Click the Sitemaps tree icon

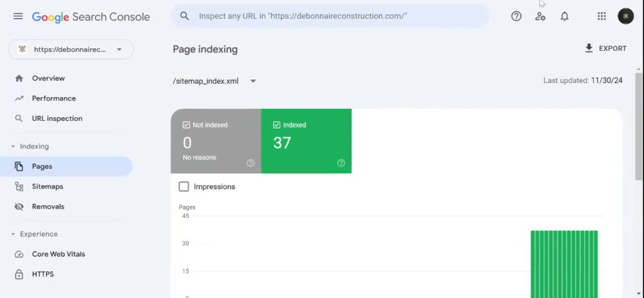point(19,187)
